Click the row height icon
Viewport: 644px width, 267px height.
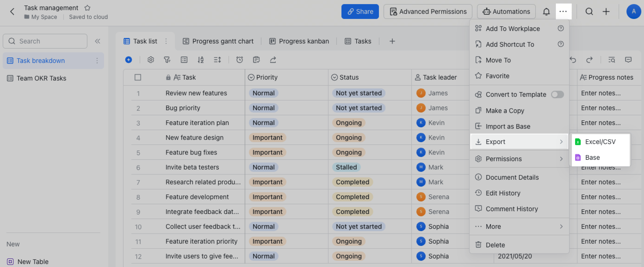tap(217, 60)
